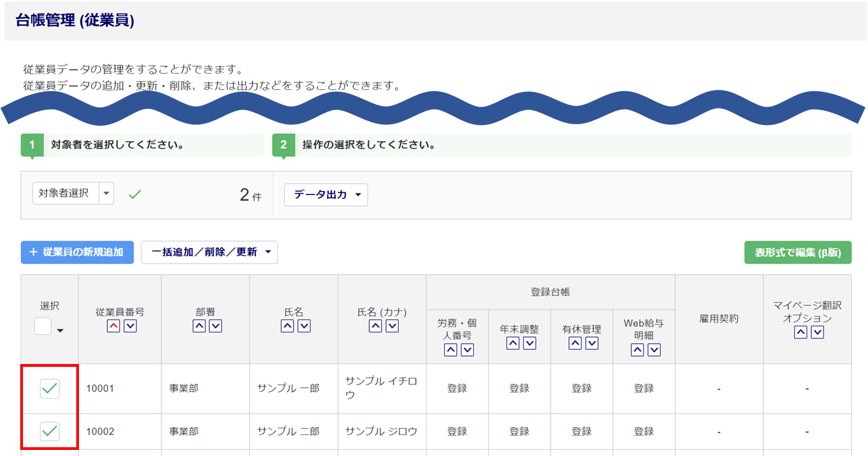Open arrow menu beside header select checkbox
Screen dimensions: 868x456
61,330
